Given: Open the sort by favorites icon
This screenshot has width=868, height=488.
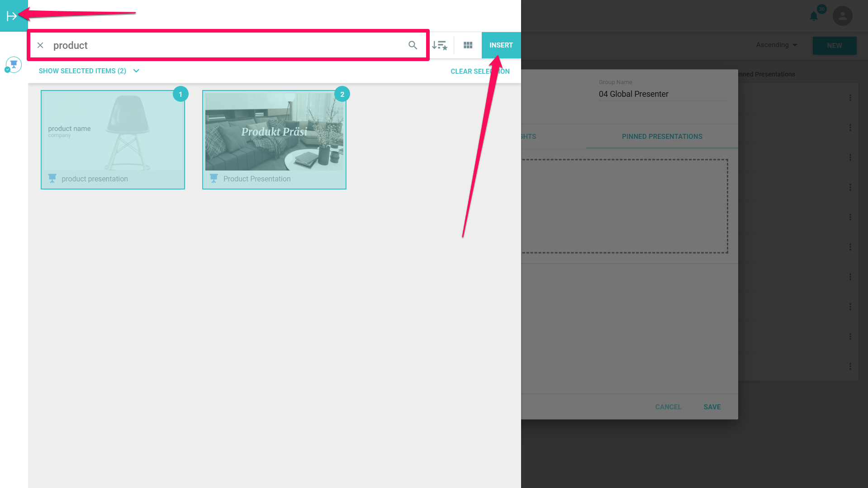Looking at the screenshot, I should coord(439,45).
